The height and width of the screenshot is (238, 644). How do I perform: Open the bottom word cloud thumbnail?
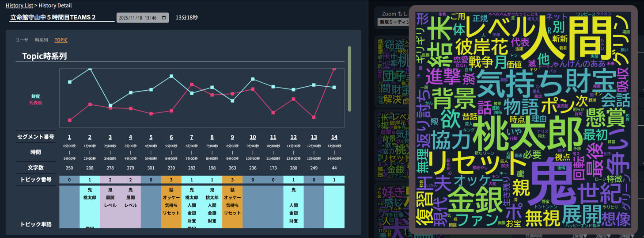[391, 208]
